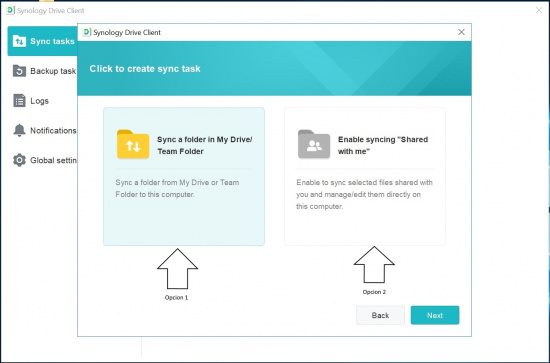Click the Backup task restore icon
The height and width of the screenshot is (363, 550).
[x=19, y=71]
